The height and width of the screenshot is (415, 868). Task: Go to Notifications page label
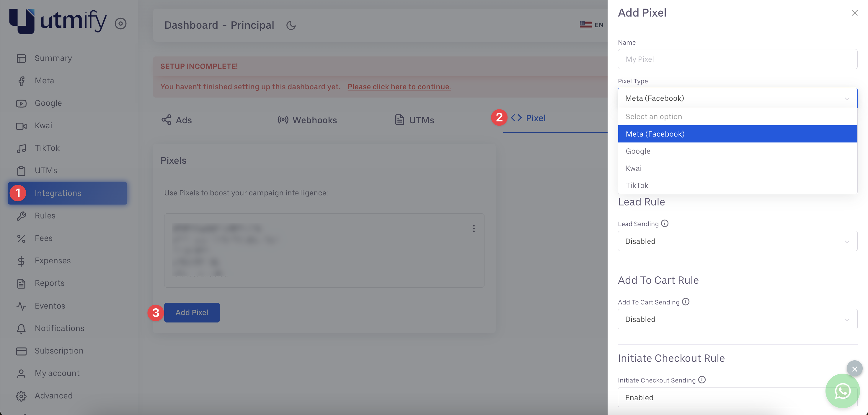[x=60, y=328]
